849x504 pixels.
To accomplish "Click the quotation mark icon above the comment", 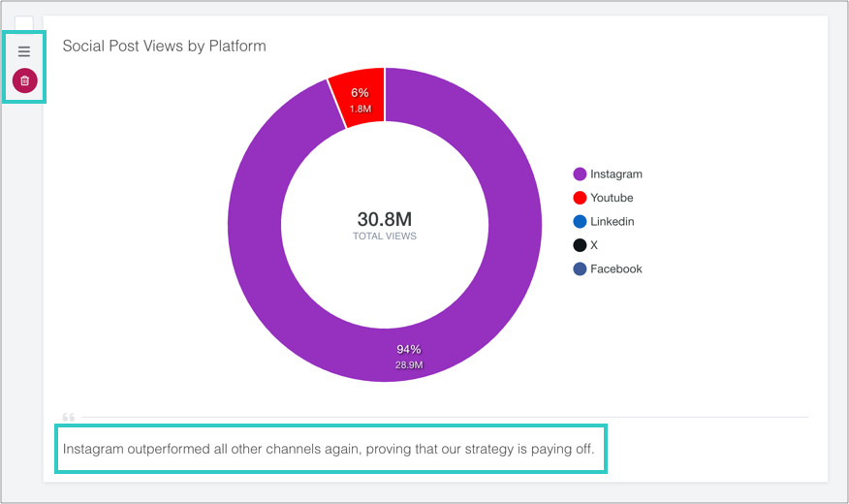I will pos(68,417).
